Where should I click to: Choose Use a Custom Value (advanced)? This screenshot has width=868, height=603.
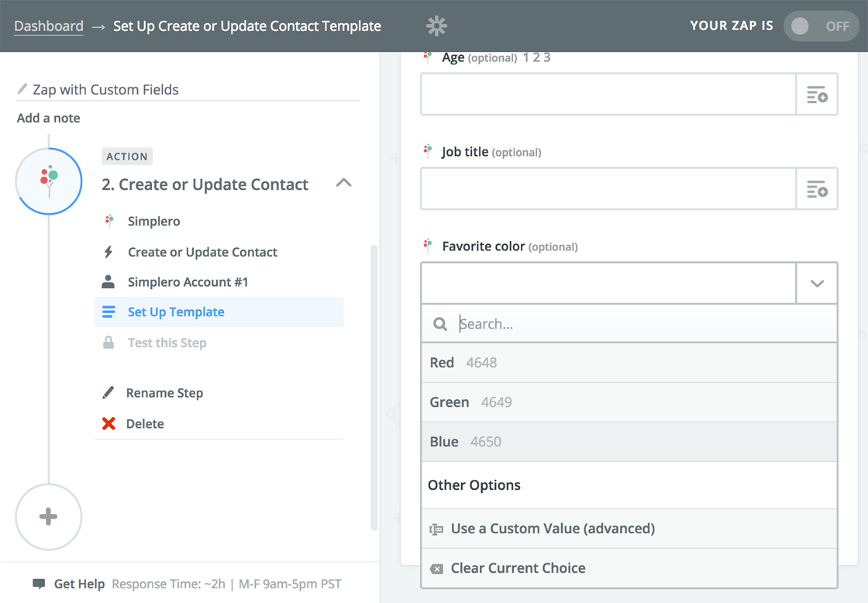point(629,529)
